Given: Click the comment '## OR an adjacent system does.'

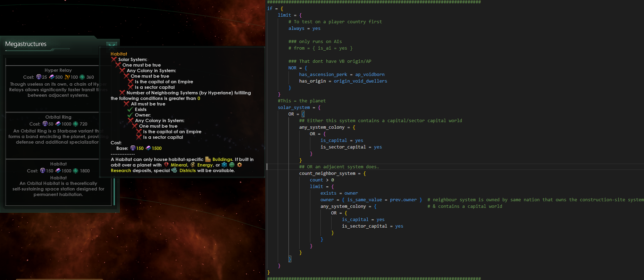Looking at the screenshot, I should click(339, 167).
